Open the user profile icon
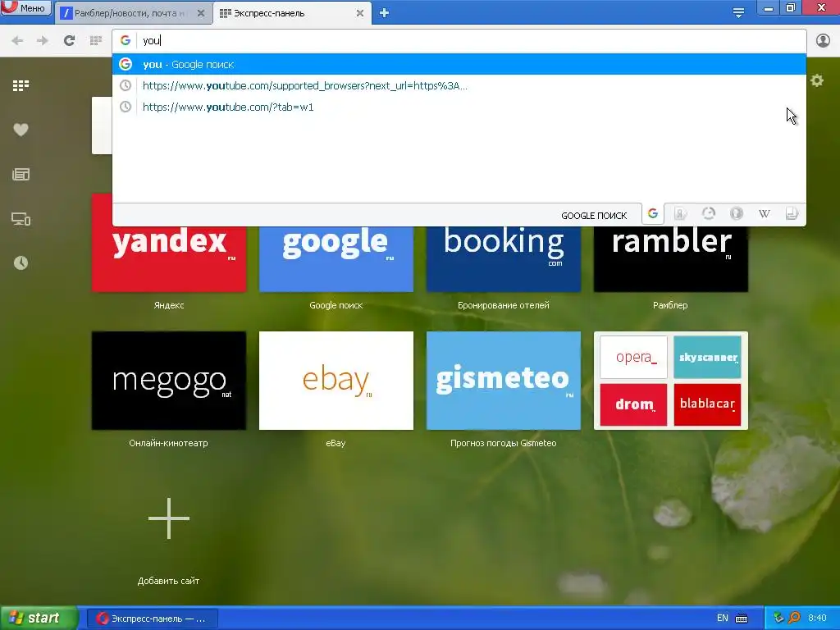Viewport: 840px width, 630px height. coord(823,41)
